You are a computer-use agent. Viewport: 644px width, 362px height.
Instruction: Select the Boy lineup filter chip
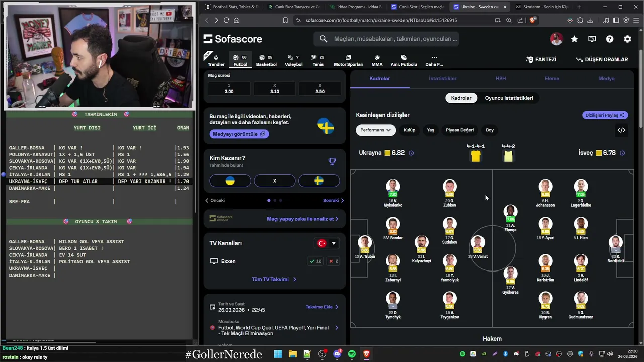[490, 130]
